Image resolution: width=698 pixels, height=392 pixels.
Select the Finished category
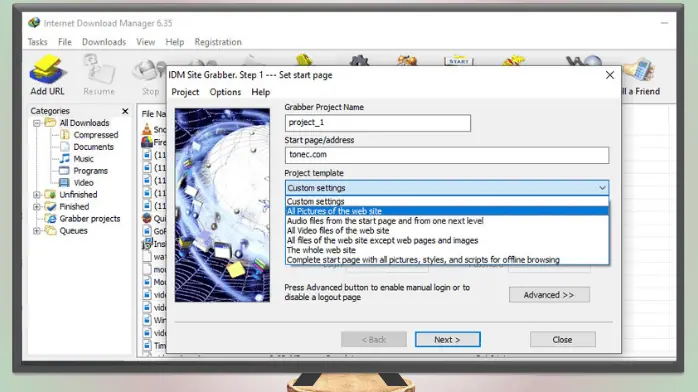(74, 206)
